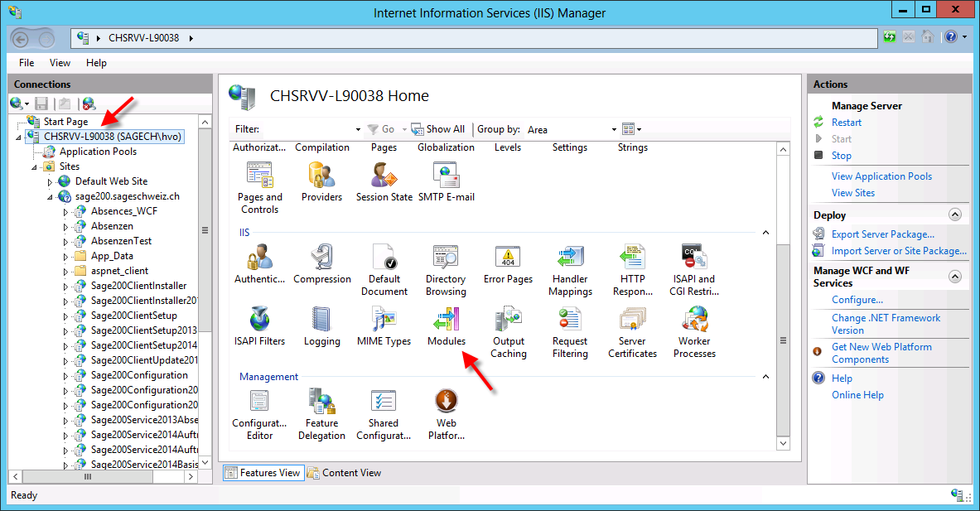This screenshot has height=511, width=980.
Task: Collapse the IIS group section
Action: point(765,233)
